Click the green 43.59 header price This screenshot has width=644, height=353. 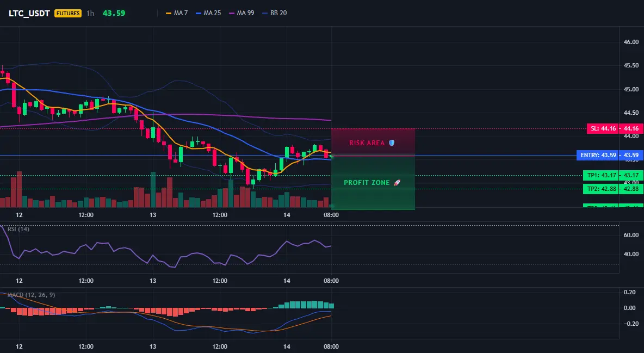pyautogui.click(x=114, y=13)
